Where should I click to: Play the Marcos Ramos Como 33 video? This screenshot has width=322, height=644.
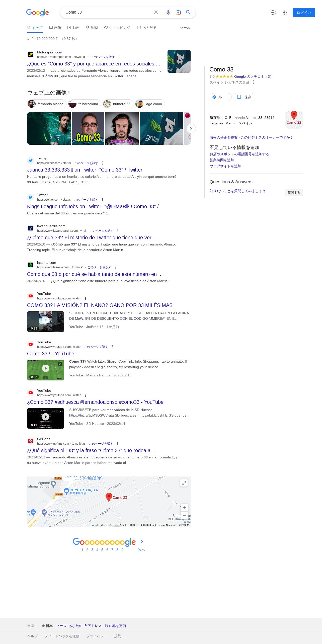coord(46,370)
